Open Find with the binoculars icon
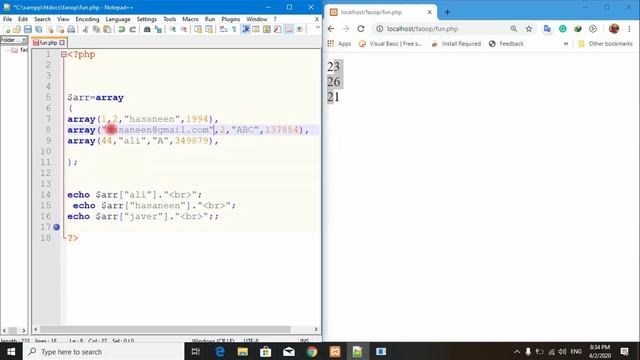Viewport: 640px width, 360px height. [x=147, y=29]
